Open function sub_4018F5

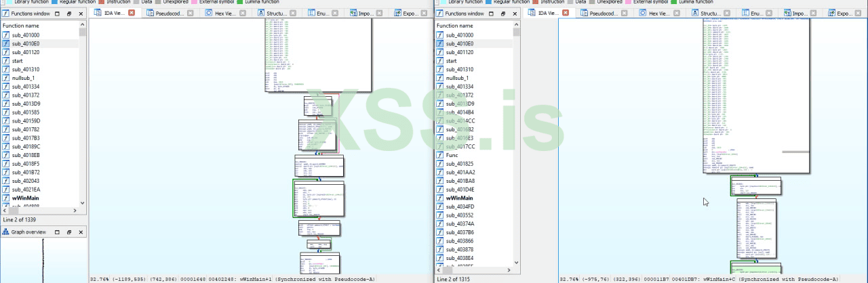[26, 164]
